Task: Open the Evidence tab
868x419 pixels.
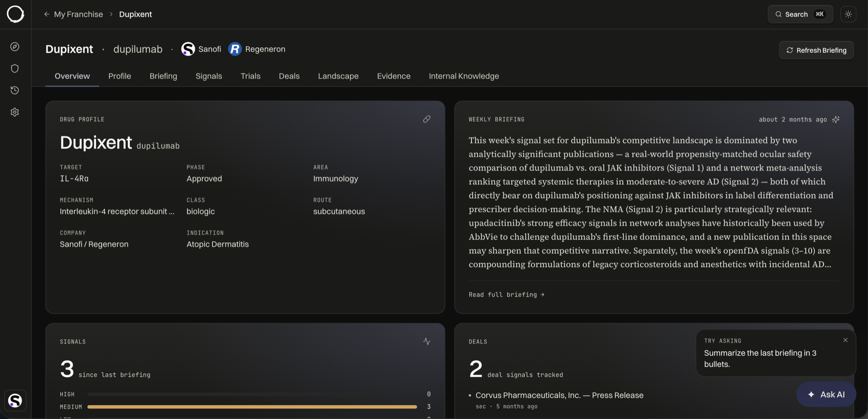Action: tap(393, 76)
